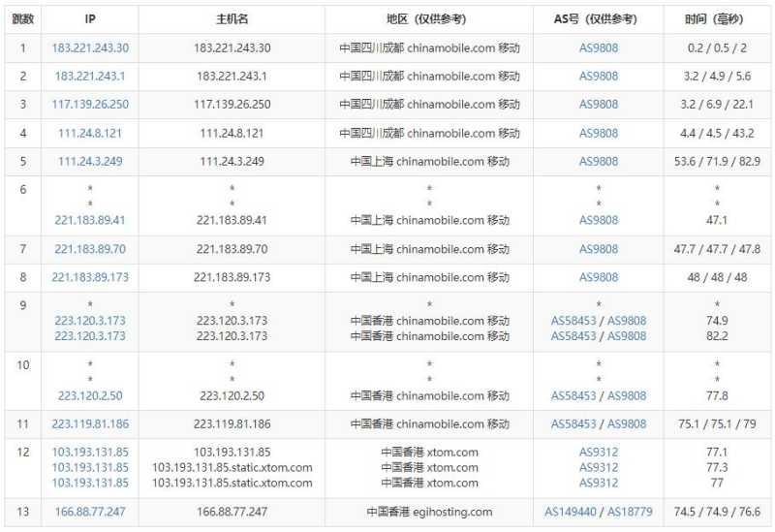Open the 183.221.243.1 IP link in hop 2
The width and height of the screenshot is (775, 532).
[90, 77]
